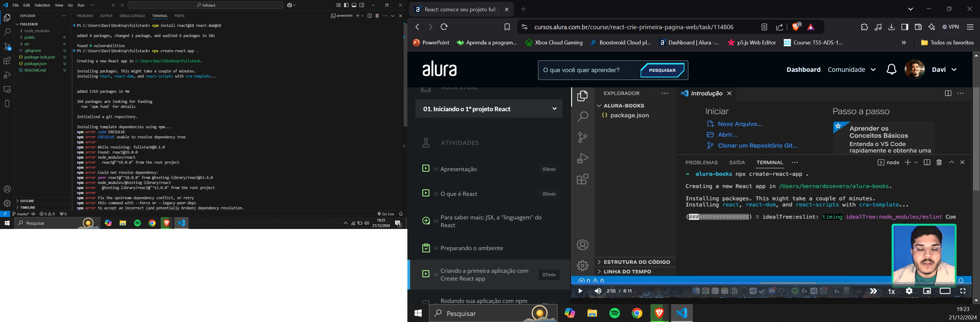The width and height of the screenshot is (980, 322).
Task: Toggle picture-in-picture on video player
Action: (x=927, y=291)
